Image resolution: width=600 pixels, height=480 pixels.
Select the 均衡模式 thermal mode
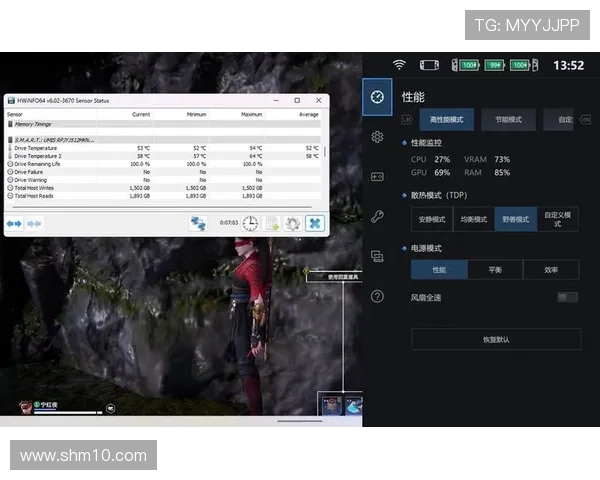tap(473, 219)
